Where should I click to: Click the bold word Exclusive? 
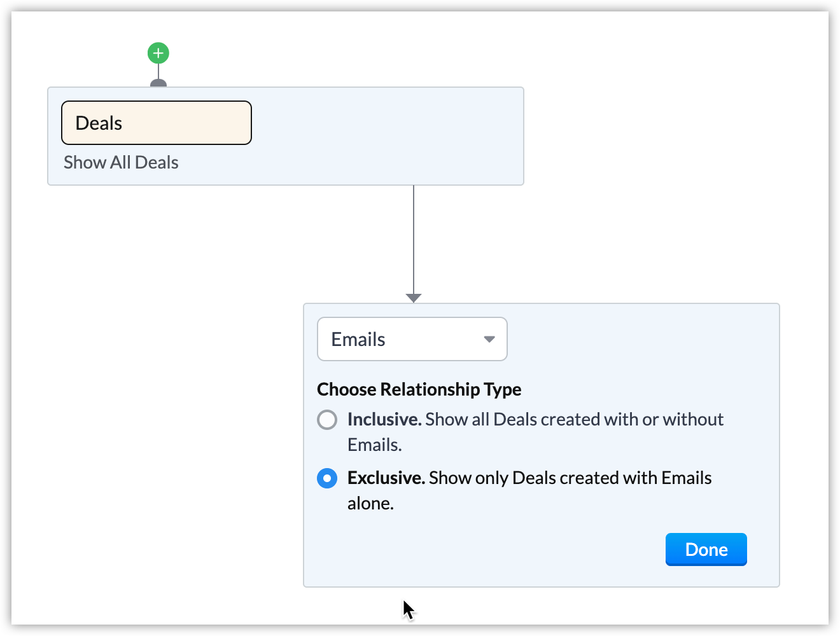386,478
